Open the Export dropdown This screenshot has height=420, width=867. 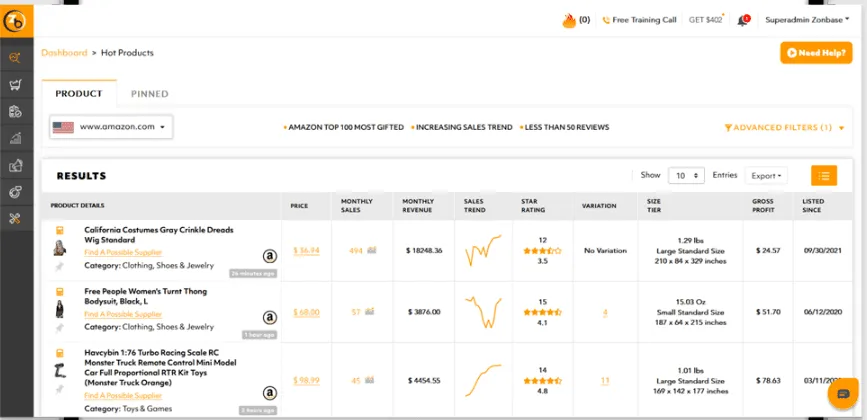766,176
